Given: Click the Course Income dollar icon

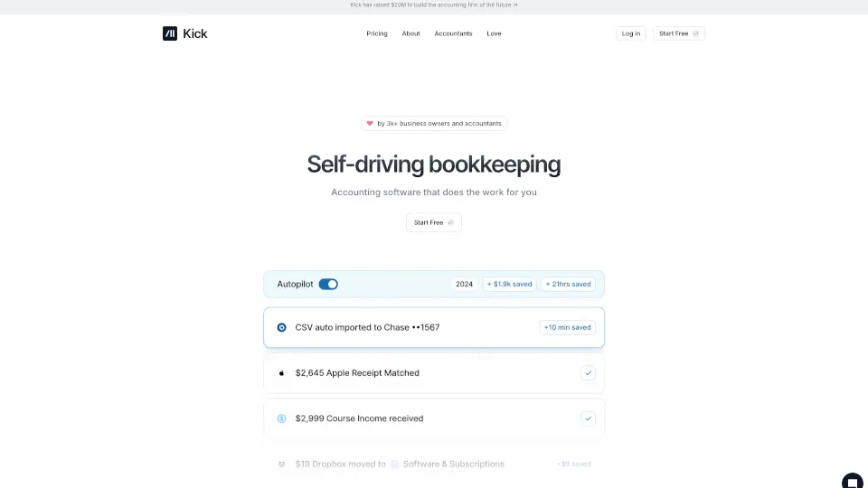Looking at the screenshot, I should point(281,418).
